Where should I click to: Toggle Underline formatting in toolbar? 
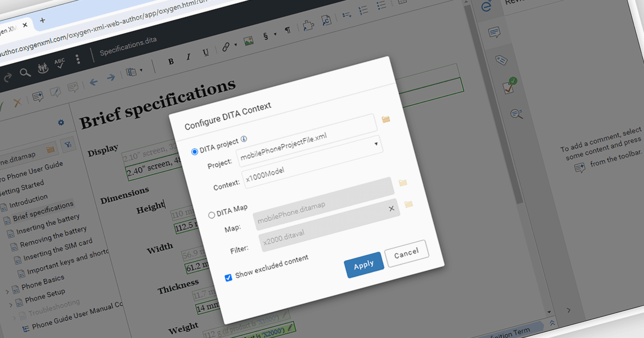(x=206, y=53)
